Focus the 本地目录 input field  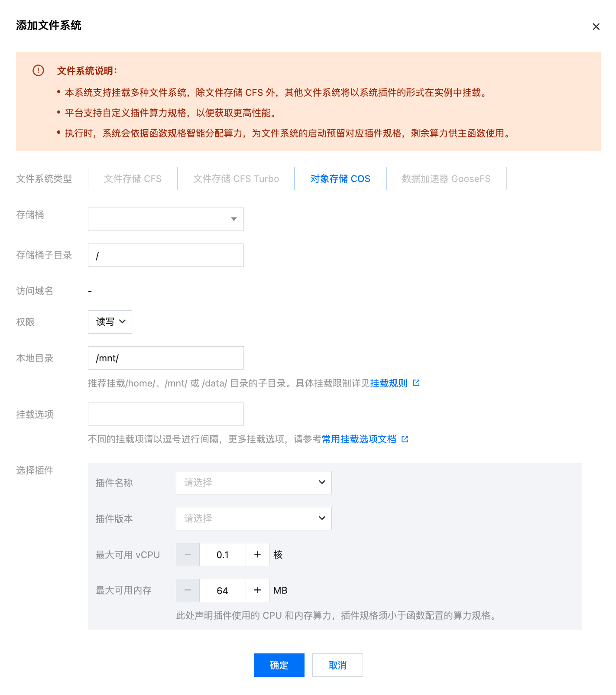(165, 358)
